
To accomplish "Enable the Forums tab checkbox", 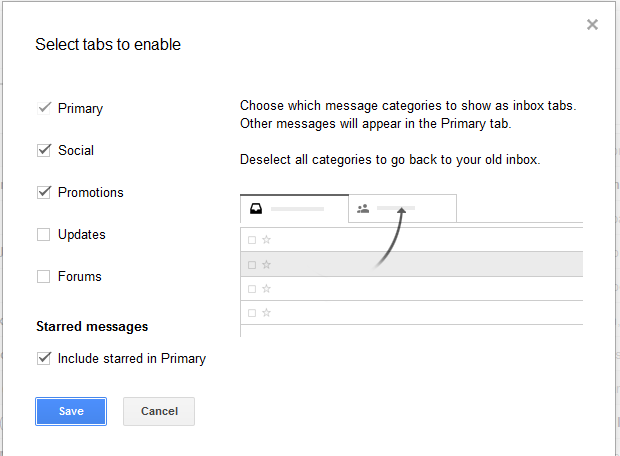I will point(44,276).
